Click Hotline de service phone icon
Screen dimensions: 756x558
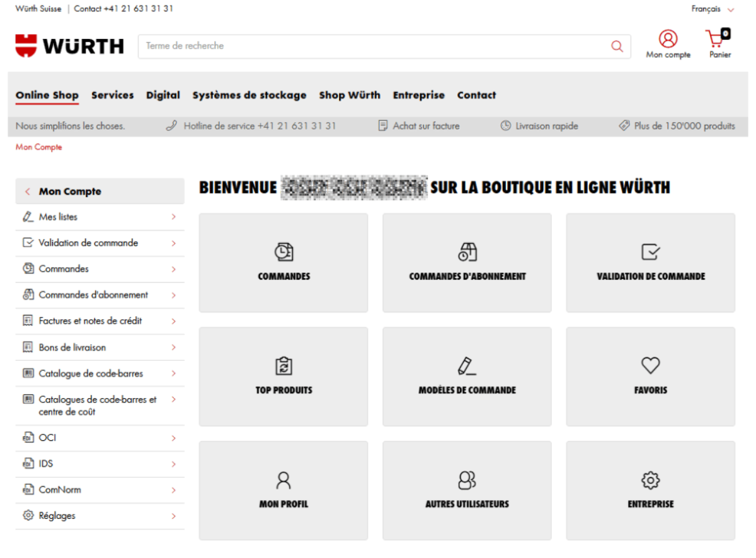click(x=171, y=126)
